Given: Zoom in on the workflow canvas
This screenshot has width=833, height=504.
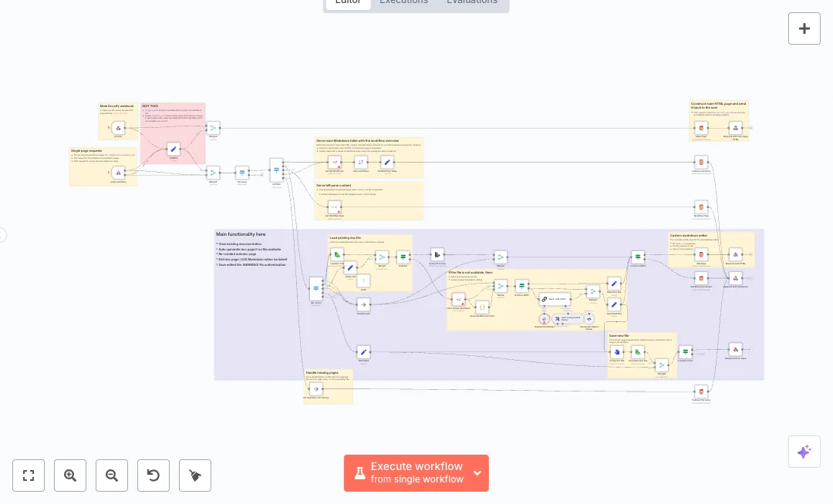Looking at the screenshot, I should pyautogui.click(x=70, y=475).
